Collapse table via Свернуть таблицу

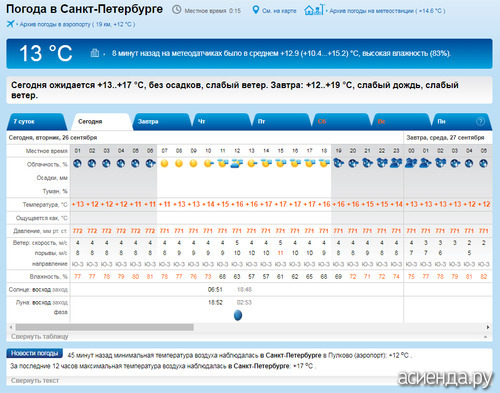pos(40,336)
